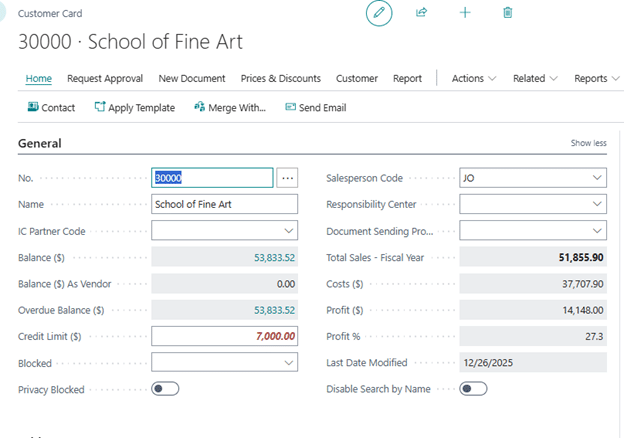Click the No. field ellipsis button
The image size is (624, 438).
point(288,178)
